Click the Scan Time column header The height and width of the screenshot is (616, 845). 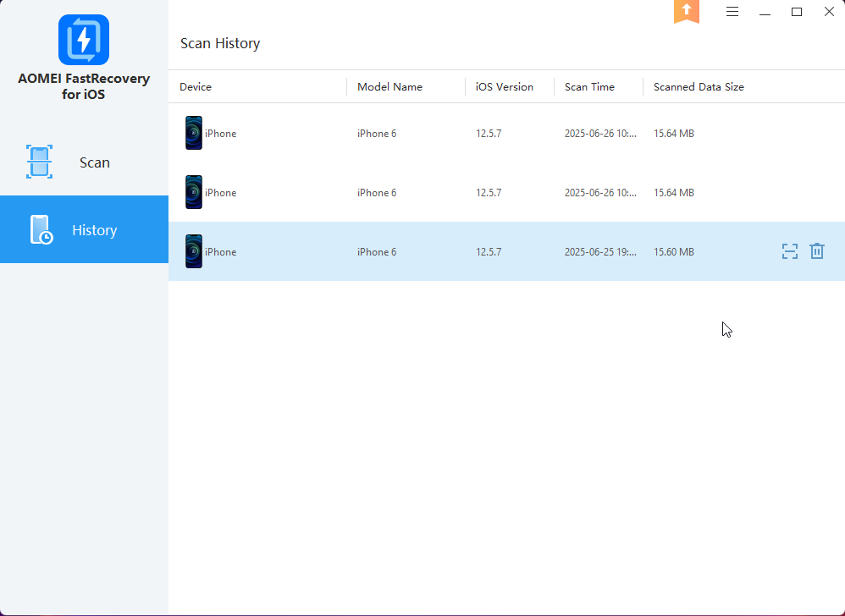click(x=589, y=86)
